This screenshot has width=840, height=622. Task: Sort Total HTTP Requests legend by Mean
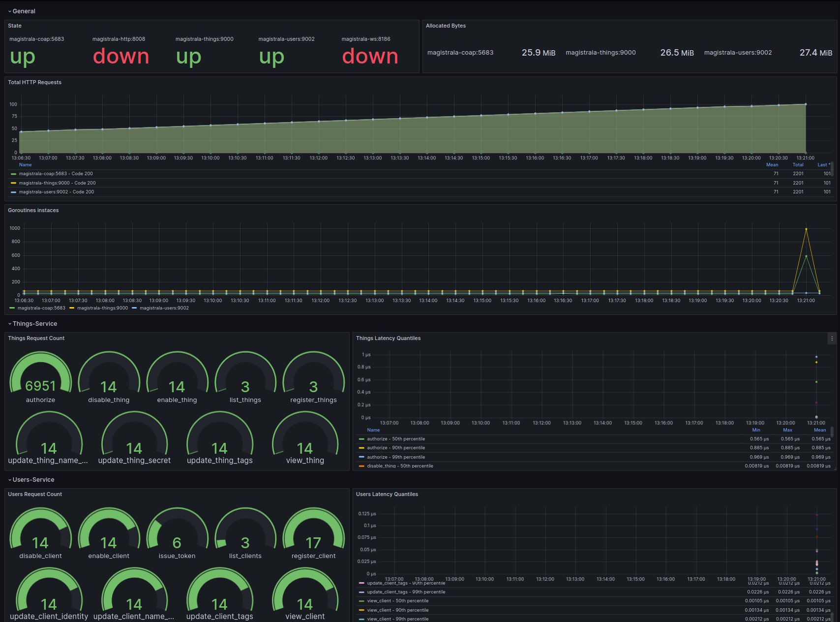click(x=772, y=164)
